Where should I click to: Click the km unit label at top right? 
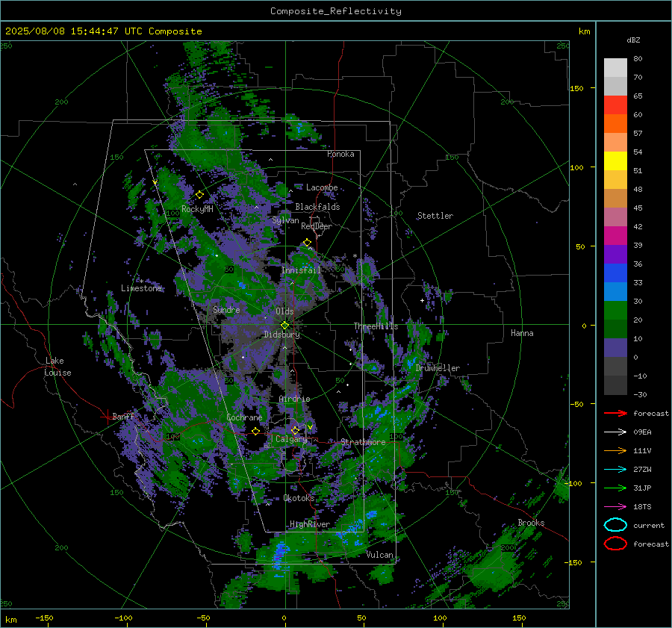pos(584,31)
